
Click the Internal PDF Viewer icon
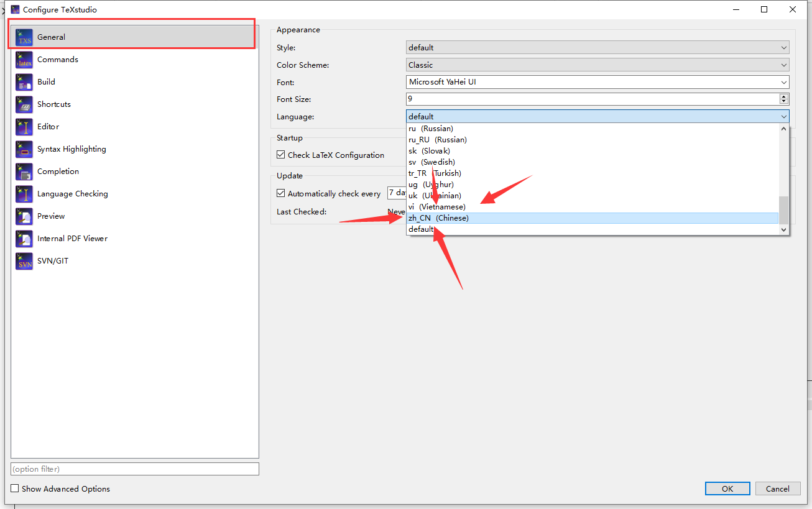coord(24,239)
